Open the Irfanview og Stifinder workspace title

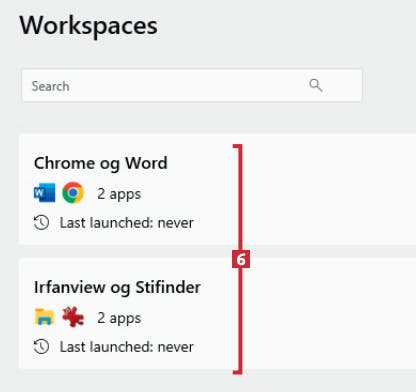[117, 288]
